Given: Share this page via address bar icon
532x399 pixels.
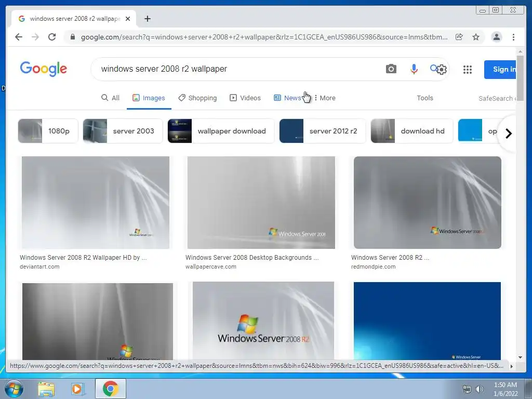Looking at the screenshot, I should click(459, 37).
